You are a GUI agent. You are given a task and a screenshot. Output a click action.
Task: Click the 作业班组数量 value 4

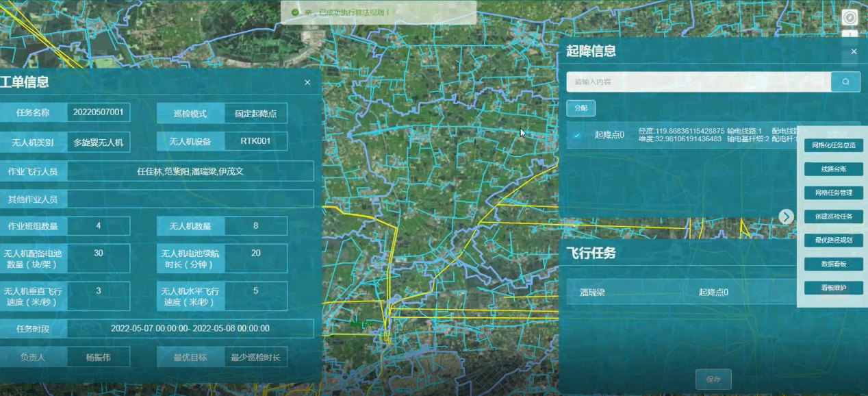[99, 226]
